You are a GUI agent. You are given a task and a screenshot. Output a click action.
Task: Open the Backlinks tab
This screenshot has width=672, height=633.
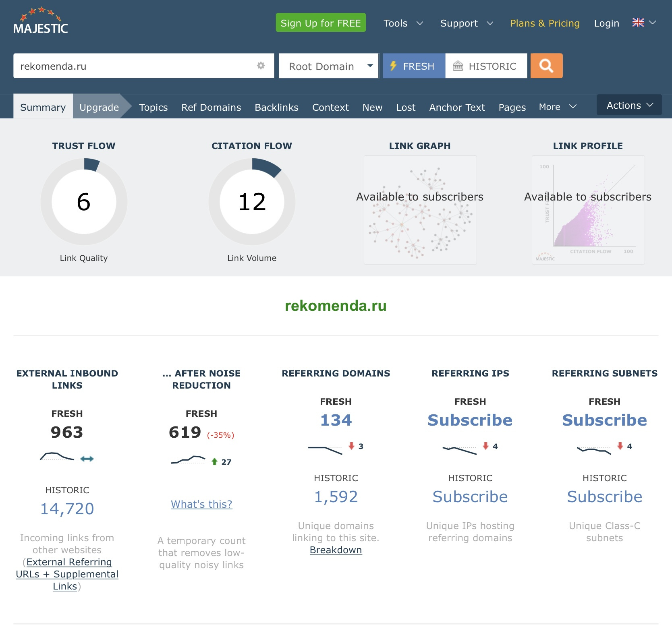point(277,107)
